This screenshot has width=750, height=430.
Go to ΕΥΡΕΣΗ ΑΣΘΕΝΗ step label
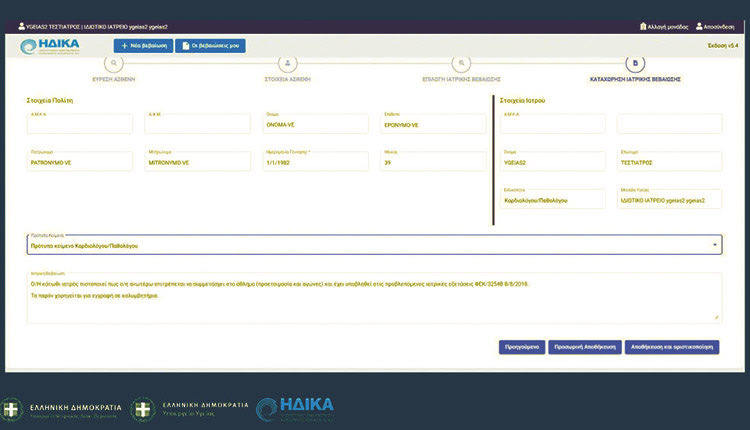tap(113, 79)
